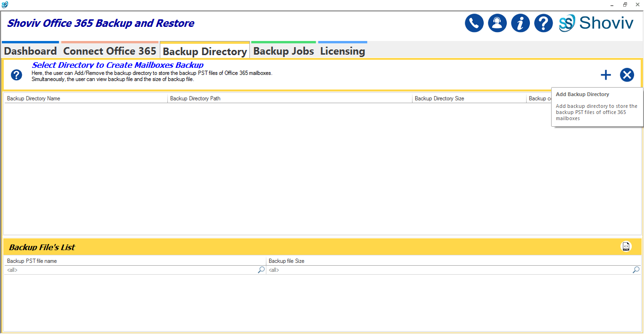Click the Shoviv logo
This screenshot has width=644, height=334.
(596, 23)
